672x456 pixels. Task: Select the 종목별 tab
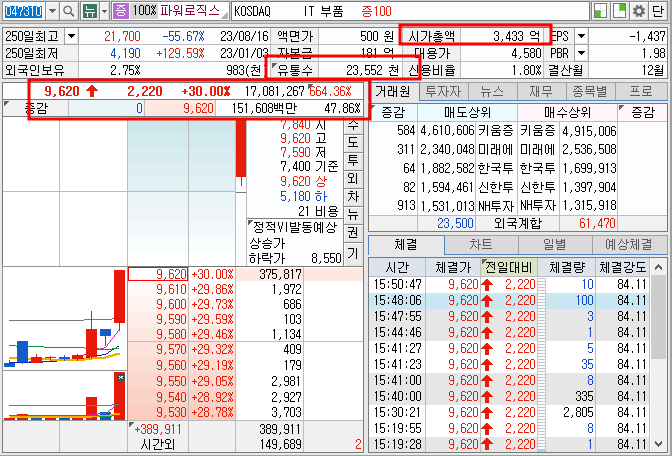click(x=590, y=91)
